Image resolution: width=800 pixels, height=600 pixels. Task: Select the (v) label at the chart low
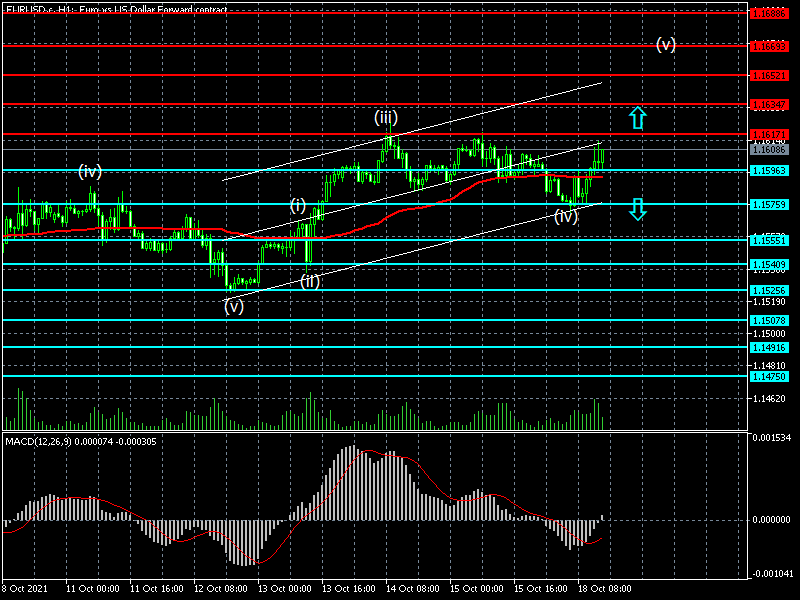click(x=234, y=306)
